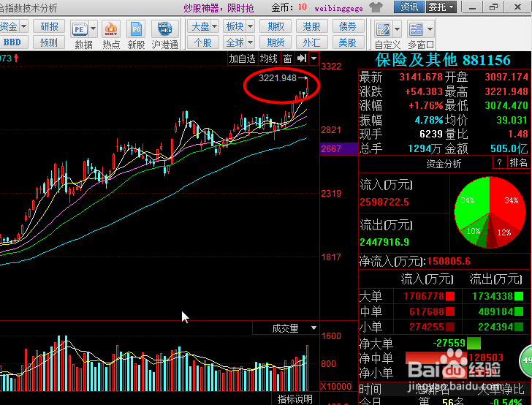Open the 新股 IPO icon
The height and width of the screenshot is (405, 532).
point(136,29)
